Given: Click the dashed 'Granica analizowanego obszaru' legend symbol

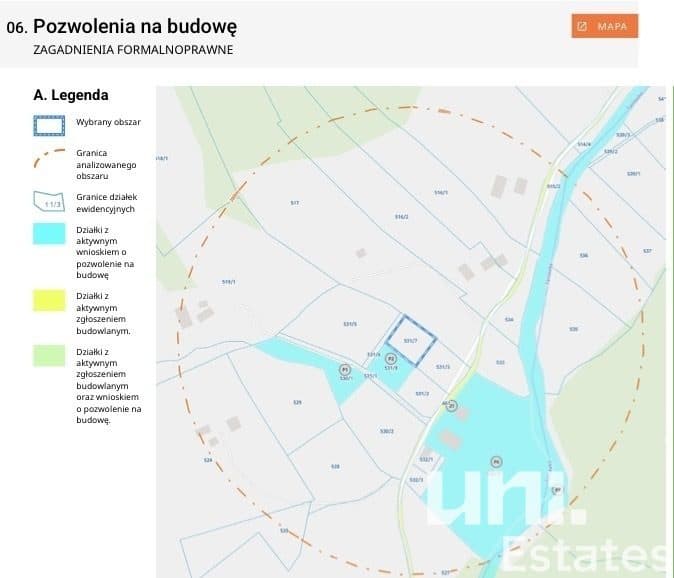Looking at the screenshot, I should tap(49, 158).
